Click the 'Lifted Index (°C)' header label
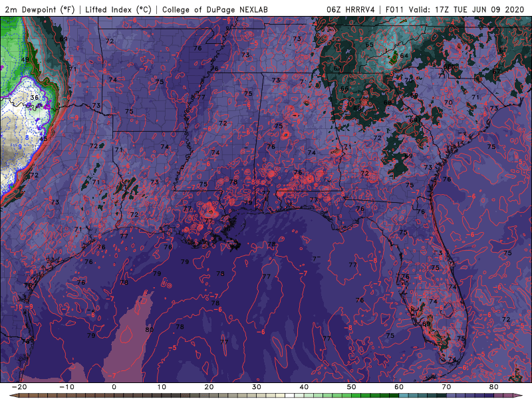This screenshot has width=532, height=399. 118,10
